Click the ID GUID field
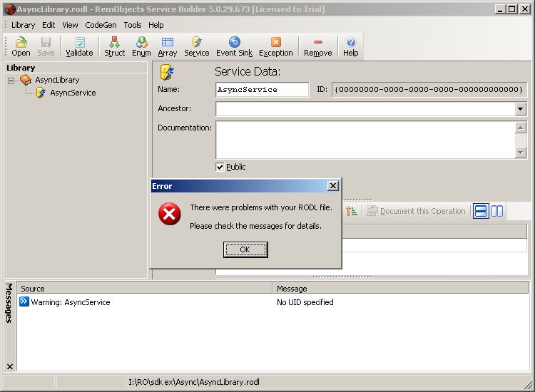535x392 pixels. 429,89
